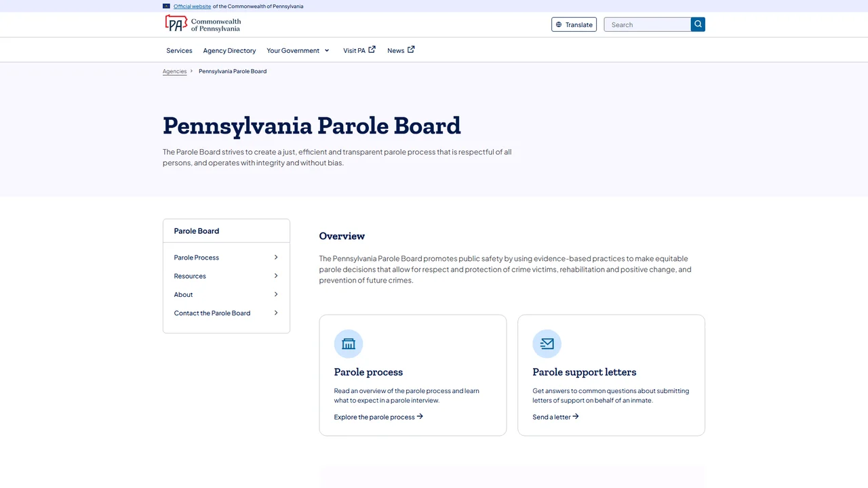The width and height of the screenshot is (868, 488).
Task: Open the Send a letter link
Action: click(x=555, y=417)
